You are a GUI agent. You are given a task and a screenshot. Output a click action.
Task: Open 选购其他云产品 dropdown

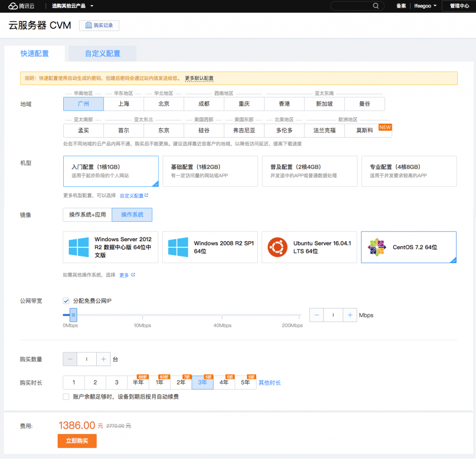coord(73,6)
